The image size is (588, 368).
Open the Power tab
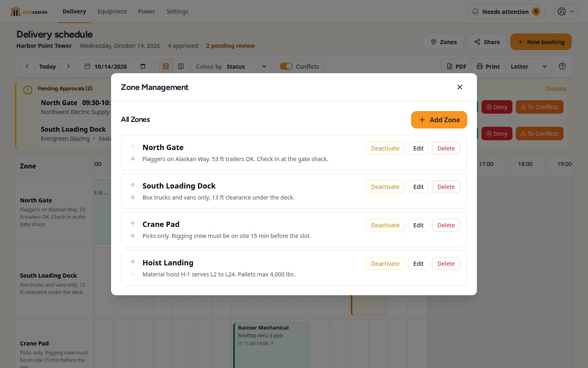click(x=147, y=11)
